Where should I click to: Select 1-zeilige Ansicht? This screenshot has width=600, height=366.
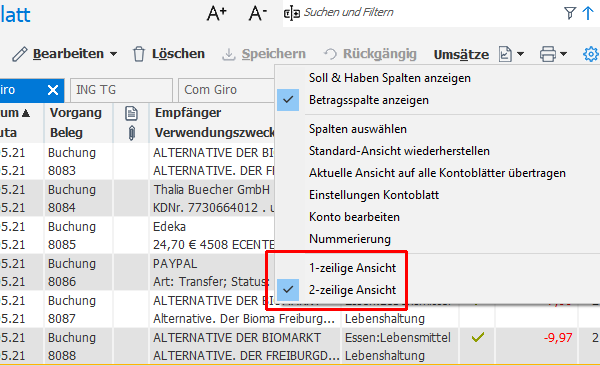[352, 268]
